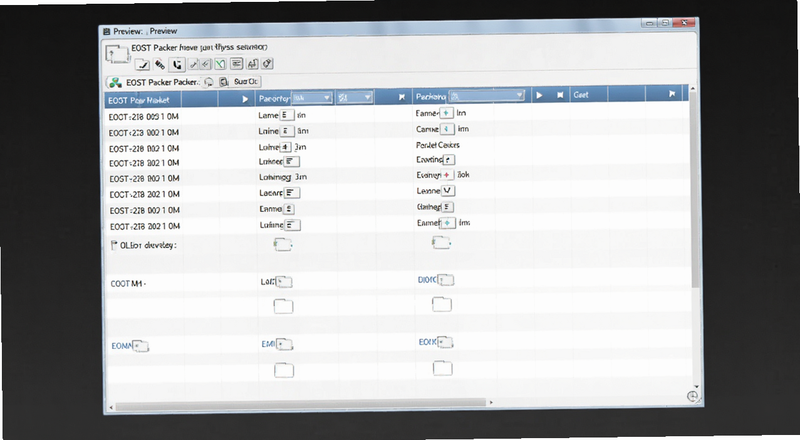Click the speech bubble icon after EOST Packer Packer
Image resolution: width=800 pixels, height=440 pixels.
[209, 82]
